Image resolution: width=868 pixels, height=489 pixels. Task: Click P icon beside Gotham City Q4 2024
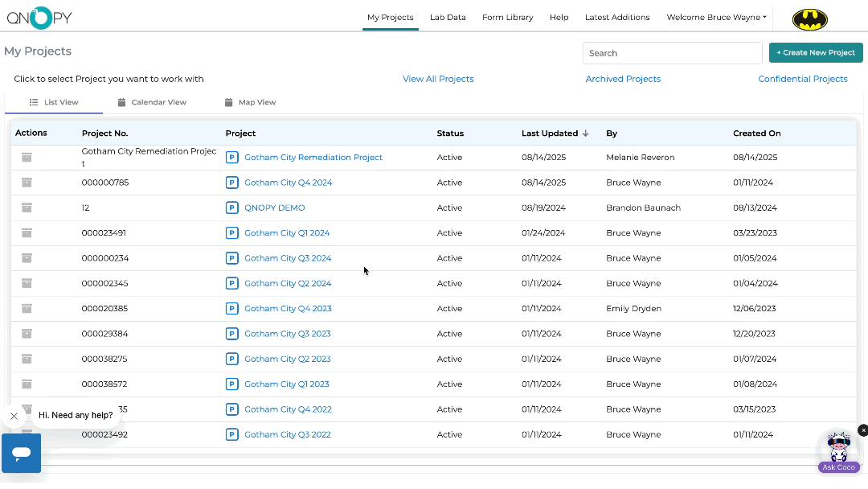click(x=232, y=183)
